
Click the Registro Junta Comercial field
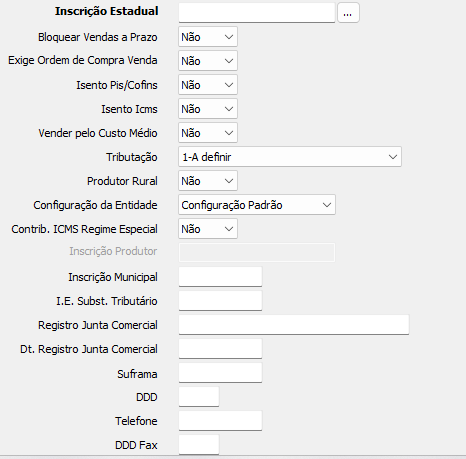(x=294, y=325)
